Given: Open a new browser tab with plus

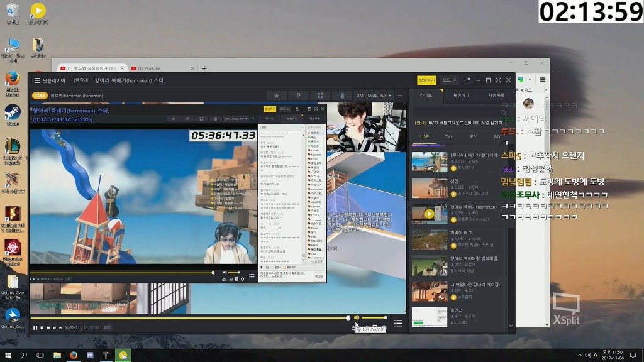Looking at the screenshot, I should point(204,69).
